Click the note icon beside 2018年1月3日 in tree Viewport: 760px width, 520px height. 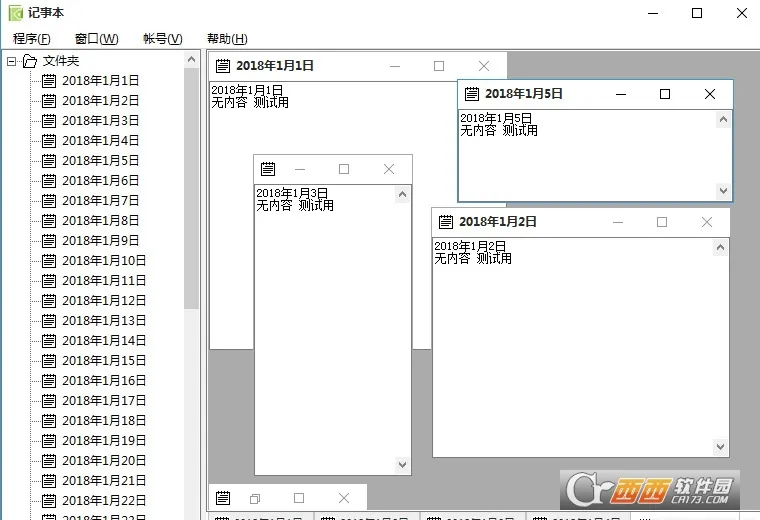(x=48, y=121)
